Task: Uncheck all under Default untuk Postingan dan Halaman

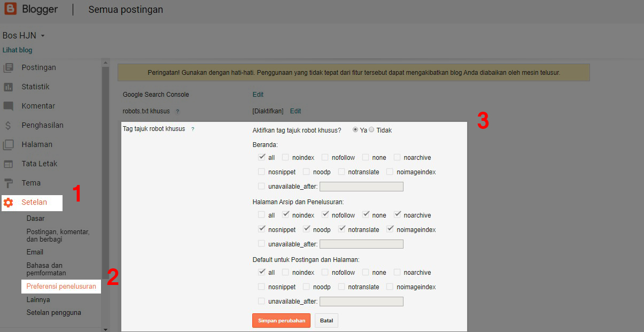Action: click(261, 272)
